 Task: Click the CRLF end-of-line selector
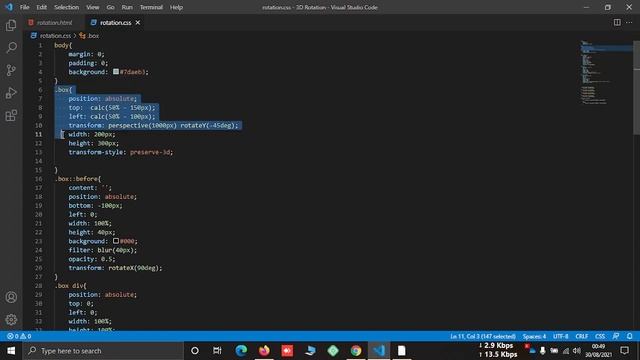pyautogui.click(x=582, y=336)
